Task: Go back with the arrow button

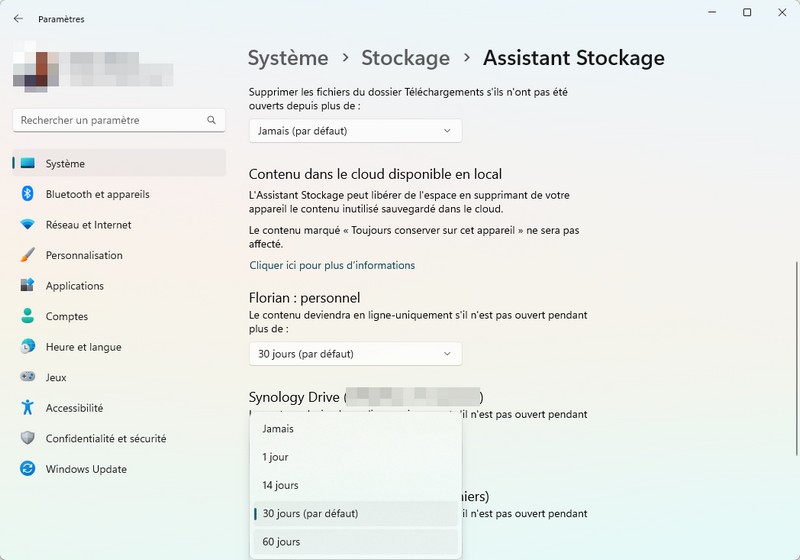Action: (18, 19)
